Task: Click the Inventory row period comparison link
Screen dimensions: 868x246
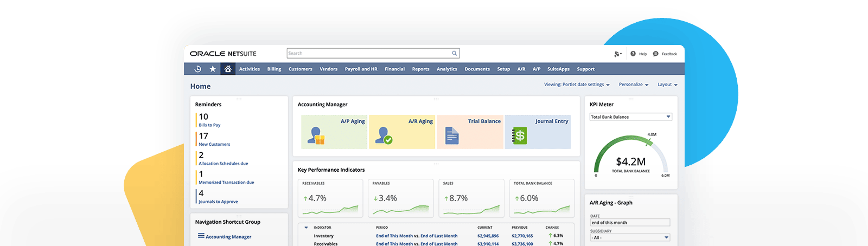Action: (417, 236)
